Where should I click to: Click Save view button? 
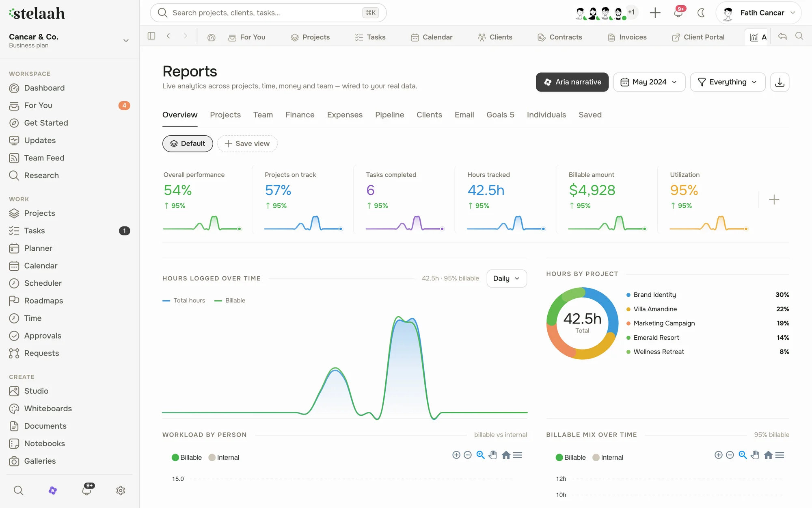[x=247, y=143]
